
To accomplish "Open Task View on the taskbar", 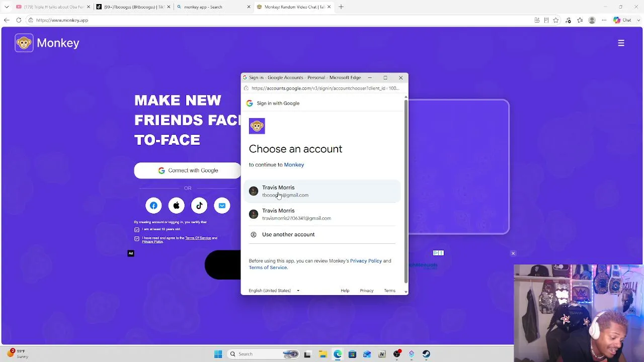I will (x=307, y=354).
